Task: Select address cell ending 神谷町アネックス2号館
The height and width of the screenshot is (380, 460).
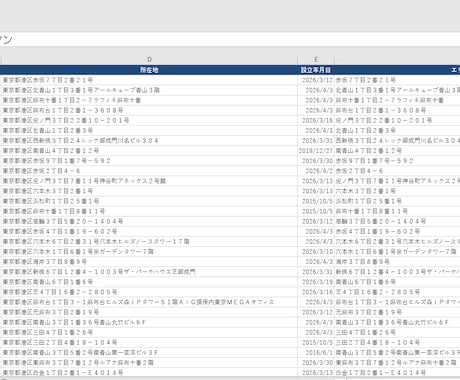Action: click(149, 181)
